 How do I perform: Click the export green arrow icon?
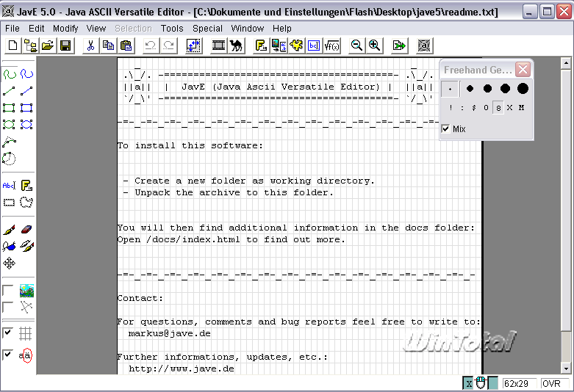coord(399,46)
